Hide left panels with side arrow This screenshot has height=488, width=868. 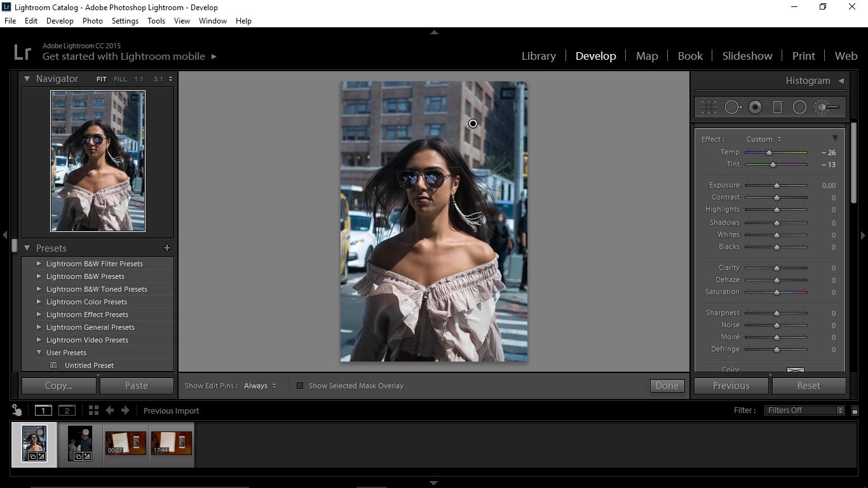[x=4, y=235]
